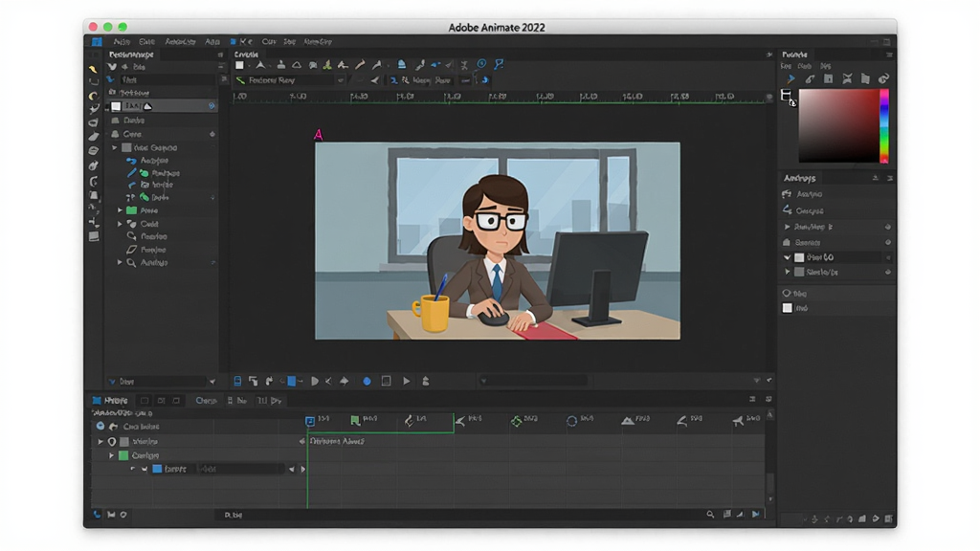980x551 pixels.
Task: Select the tab above the top toolbar
Action: [246, 55]
